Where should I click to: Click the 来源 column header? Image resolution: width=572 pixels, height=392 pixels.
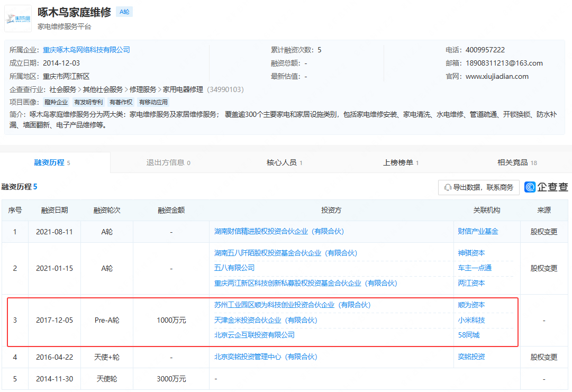pos(544,211)
